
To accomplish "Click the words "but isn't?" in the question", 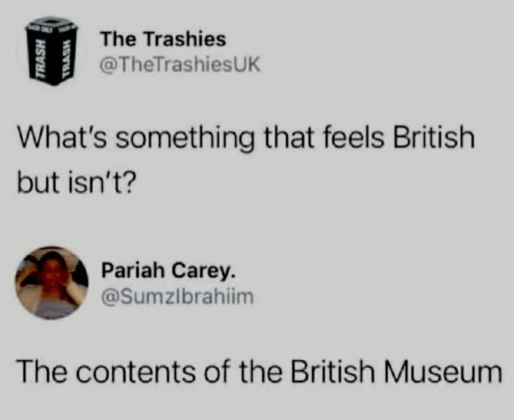I will tap(76, 182).
